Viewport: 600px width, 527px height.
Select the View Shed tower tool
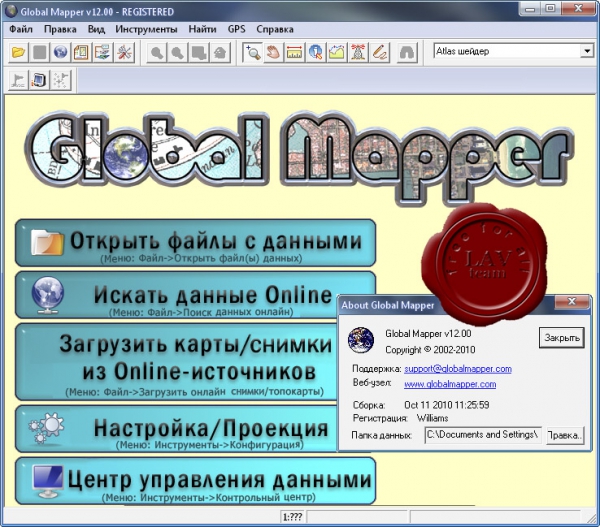point(358,52)
